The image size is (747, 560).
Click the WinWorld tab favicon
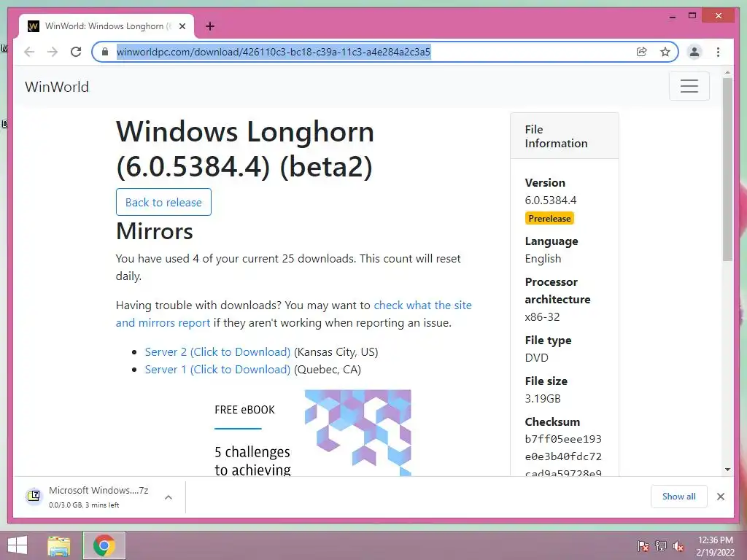pyautogui.click(x=34, y=26)
